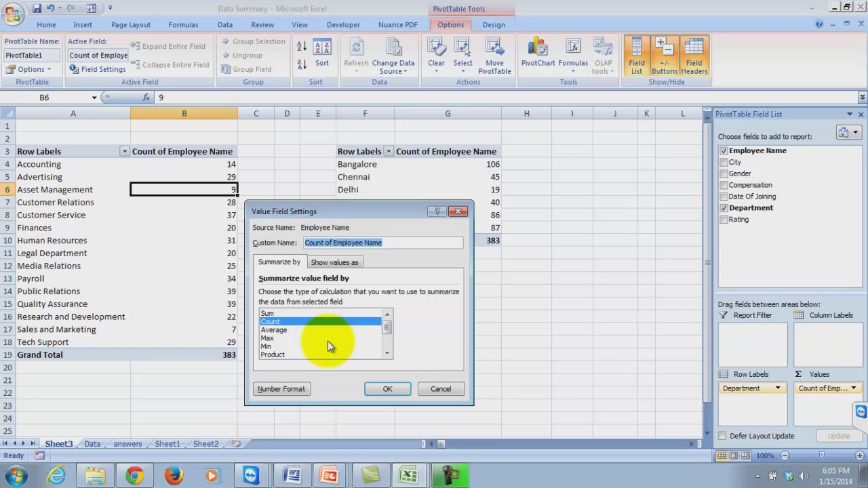Open the Page Layout ribbon tab
The image size is (868, 488).
click(131, 24)
